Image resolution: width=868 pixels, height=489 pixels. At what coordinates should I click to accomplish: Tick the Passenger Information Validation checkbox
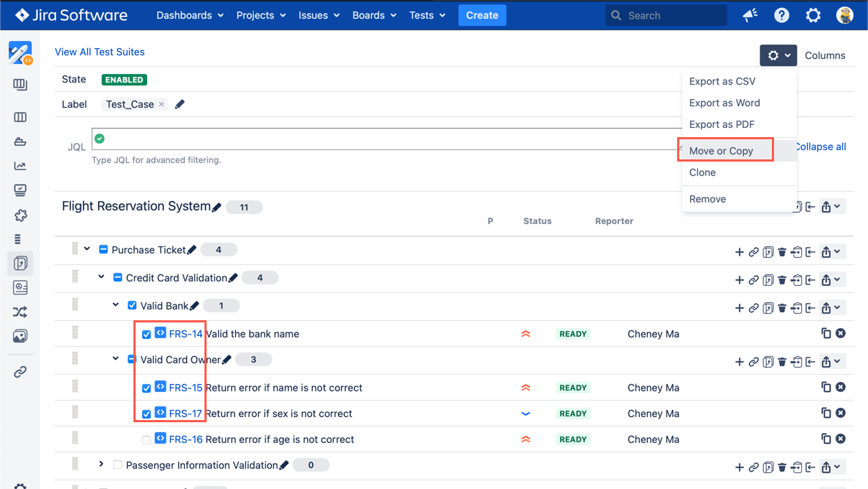[x=118, y=465]
